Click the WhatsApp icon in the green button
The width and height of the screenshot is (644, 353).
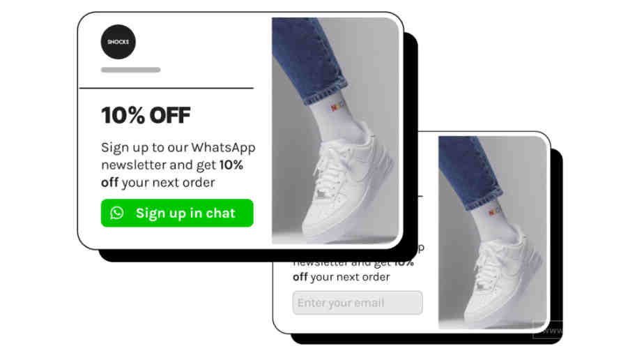(116, 213)
